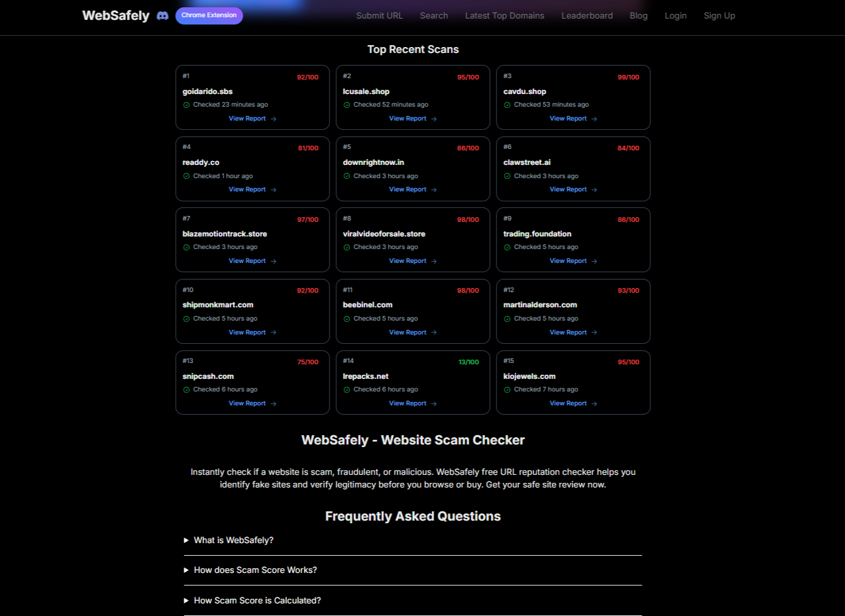Click the WebSafely logo
845x616 pixels.
click(x=115, y=15)
